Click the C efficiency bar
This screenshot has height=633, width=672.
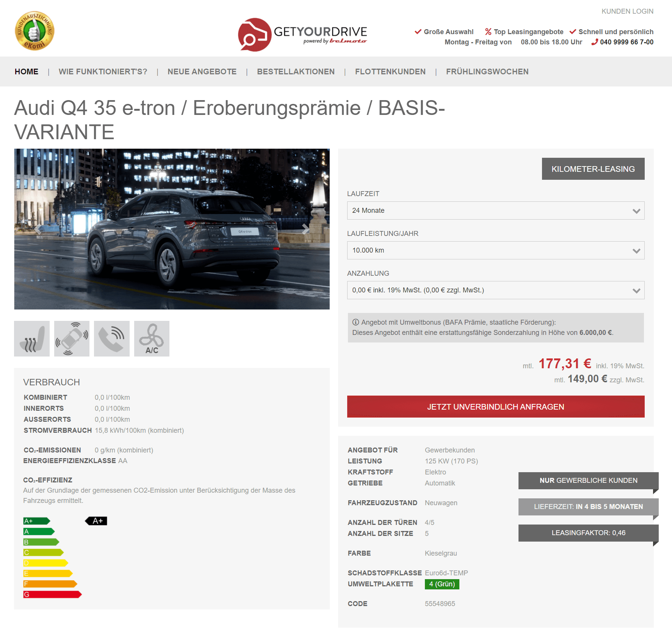coord(44,552)
